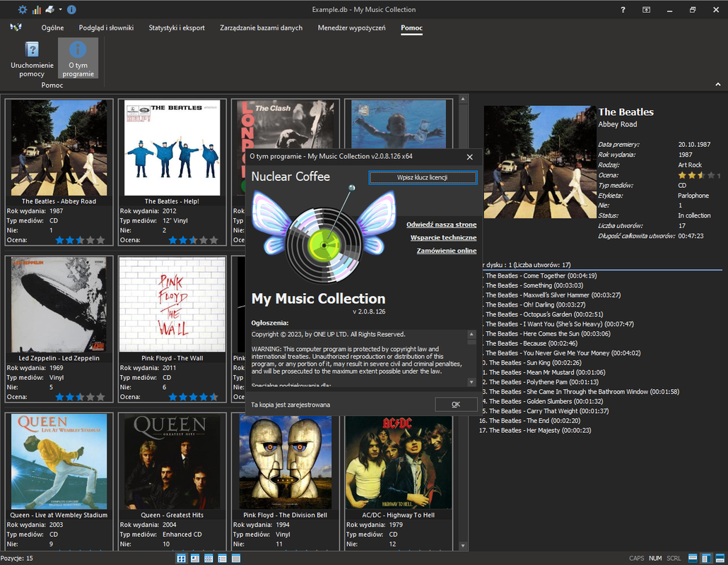
Task: Select the Pomoc ribbon tab
Action: tap(412, 28)
